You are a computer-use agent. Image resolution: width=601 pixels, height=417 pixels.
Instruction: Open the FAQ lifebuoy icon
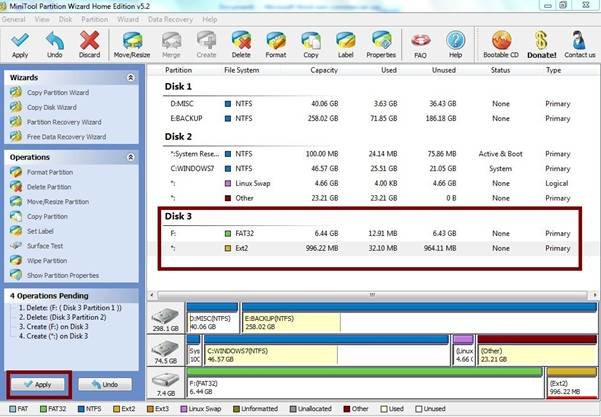tap(420, 45)
